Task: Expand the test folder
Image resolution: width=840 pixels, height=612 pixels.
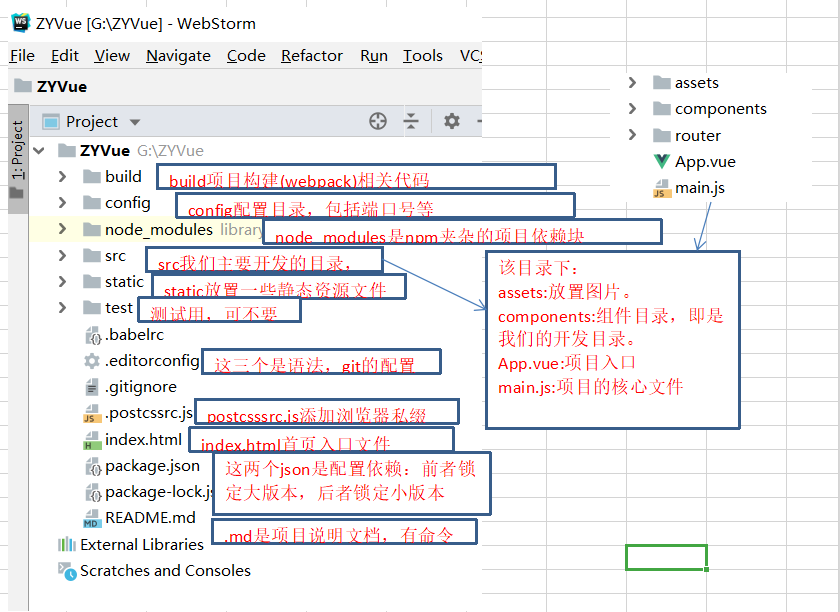Action: point(63,308)
